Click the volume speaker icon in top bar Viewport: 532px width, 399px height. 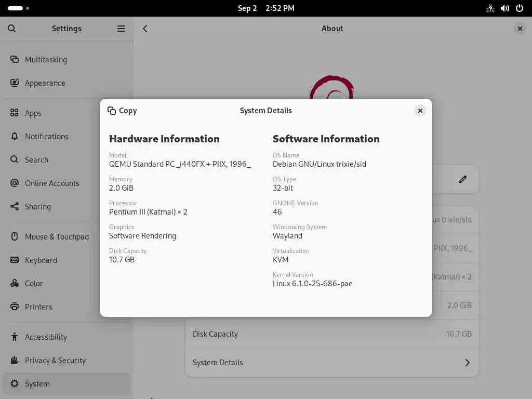pos(505,8)
